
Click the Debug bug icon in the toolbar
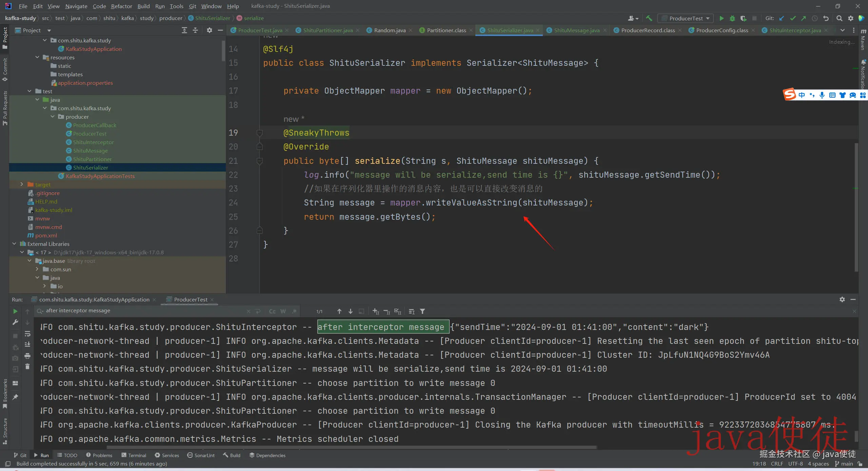tap(732, 18)
